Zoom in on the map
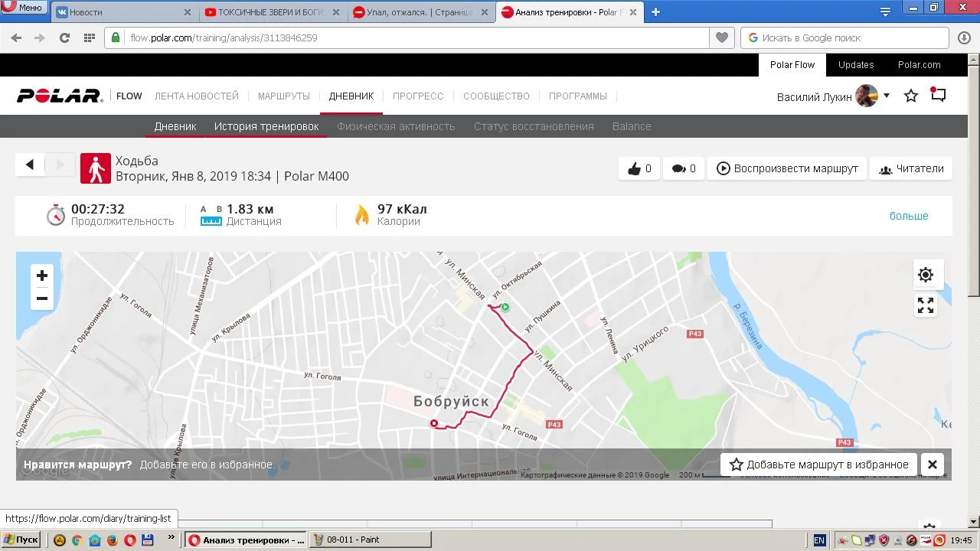980x551 pixels. point(42,275)
